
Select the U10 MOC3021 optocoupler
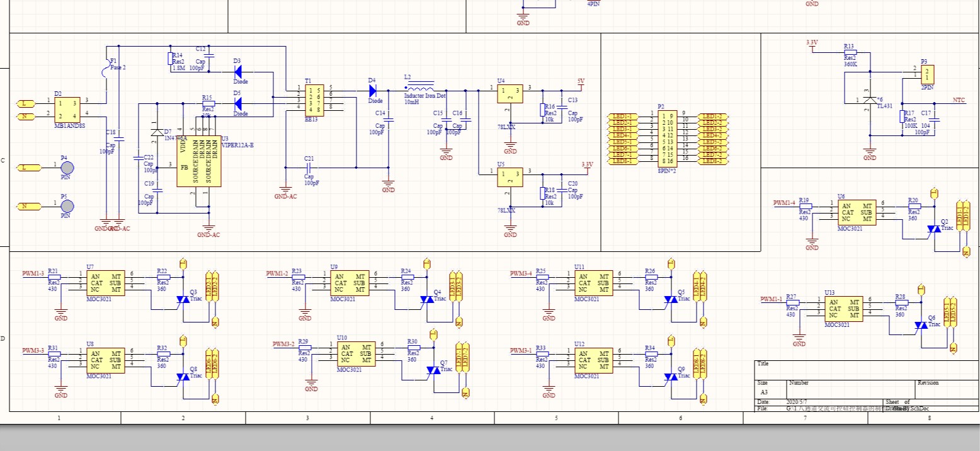356,354
